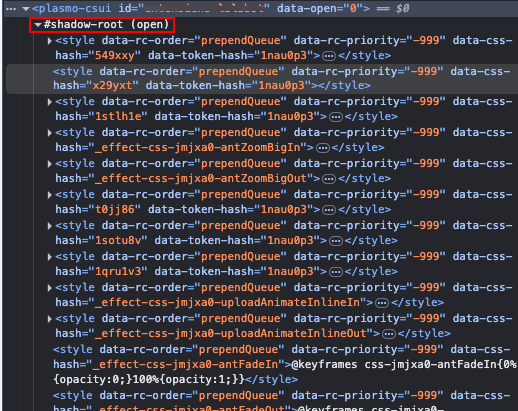The image size is (518, 411).
Task: Click the hash value "1stlh1e"
Action: pos(118,116)
